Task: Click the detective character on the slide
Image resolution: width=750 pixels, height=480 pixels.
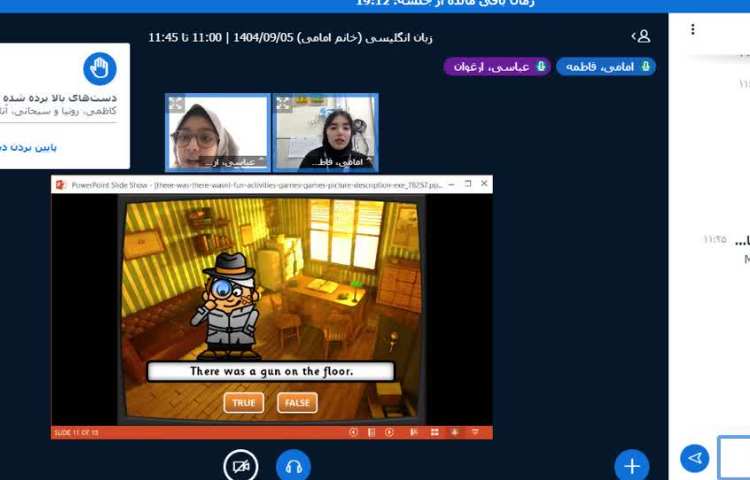Action: (x=229, y=306)
